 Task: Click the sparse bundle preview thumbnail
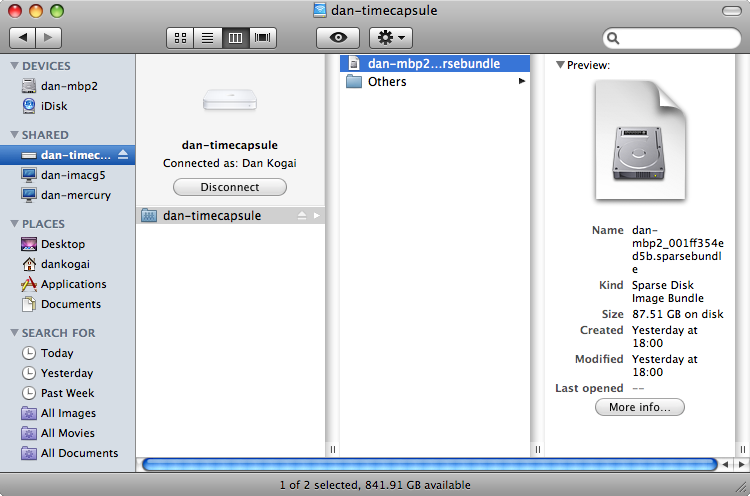(x=640, y=140)
